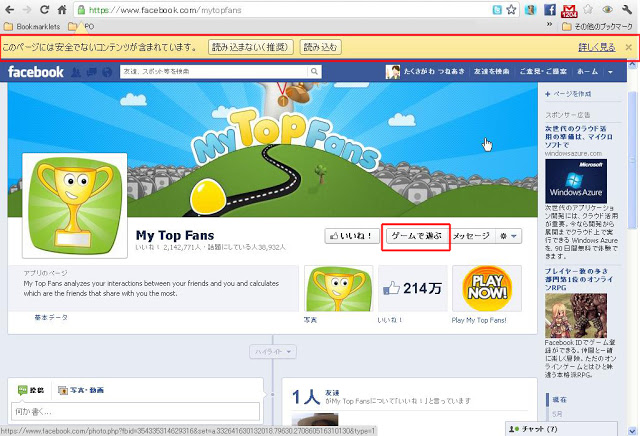The image size is (640, 436).
Task: Open the ハイライト dropdown on the timeline
Action: (x=274, y=352)
